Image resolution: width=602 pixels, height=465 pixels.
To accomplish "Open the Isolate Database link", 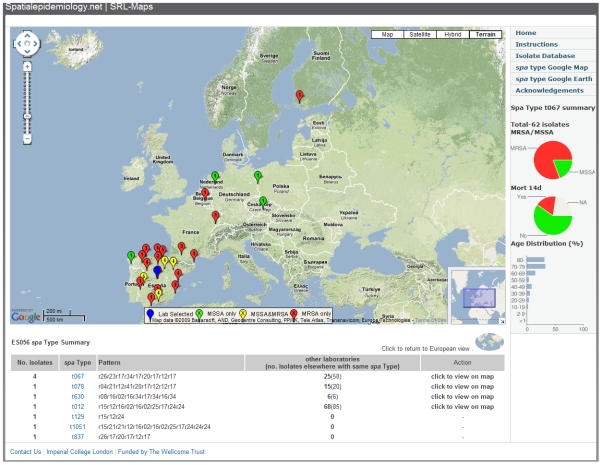I will coord(545,56).
